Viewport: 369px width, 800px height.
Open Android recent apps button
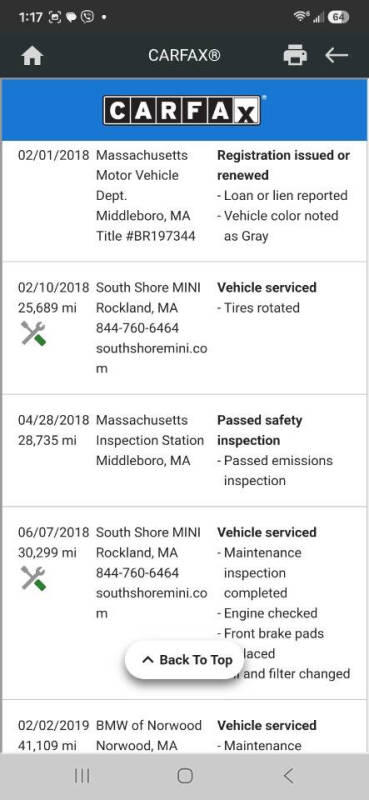82,776
